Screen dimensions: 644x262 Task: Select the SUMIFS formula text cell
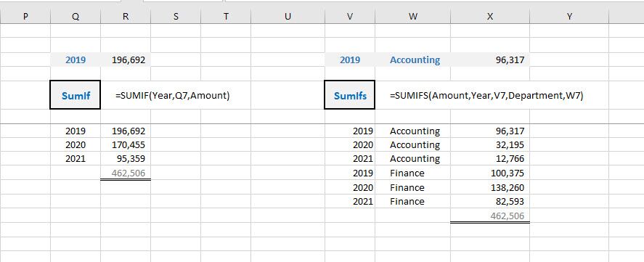486,96
